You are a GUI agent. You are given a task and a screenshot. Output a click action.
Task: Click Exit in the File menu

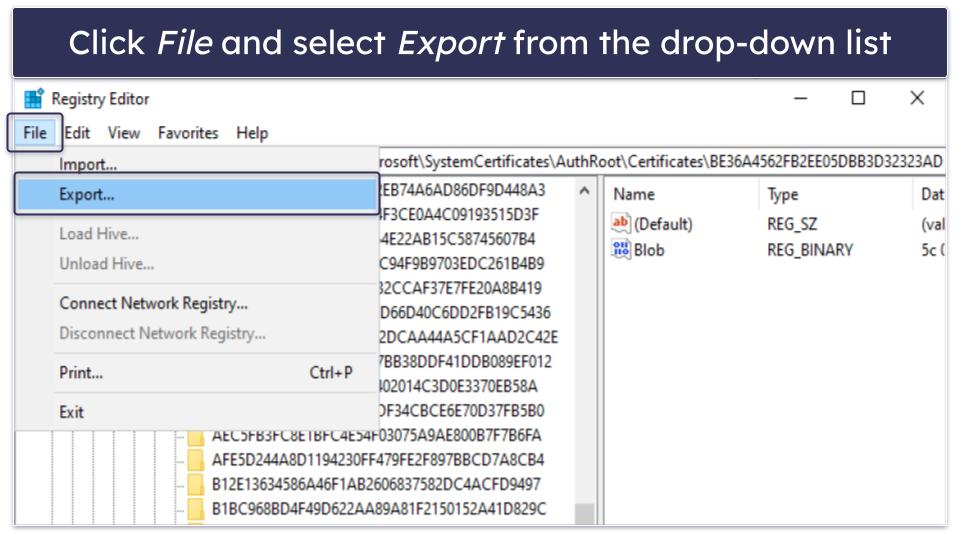pos(72,412)
